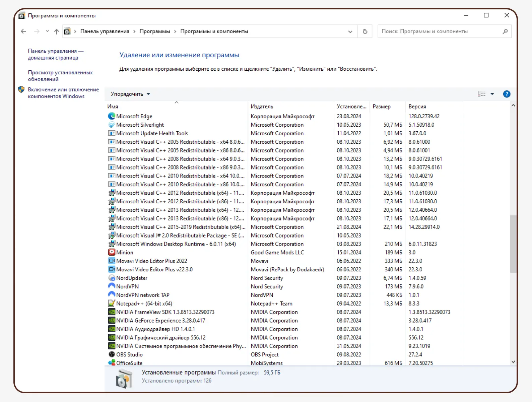Click the scroll up arrow of the list

513,106
